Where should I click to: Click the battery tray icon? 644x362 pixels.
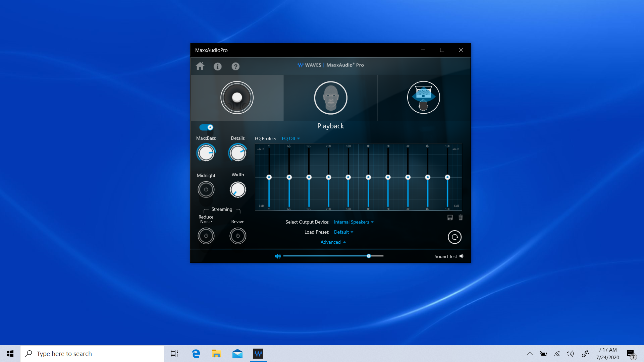point(543,354)
